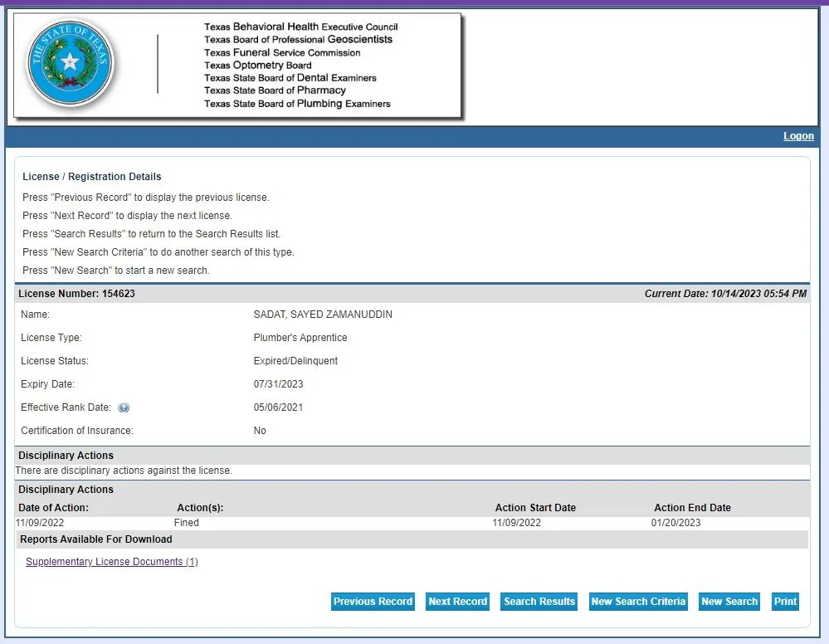Return to Search Results list
This screenshot has width=829, height=644.
[539, 602]
